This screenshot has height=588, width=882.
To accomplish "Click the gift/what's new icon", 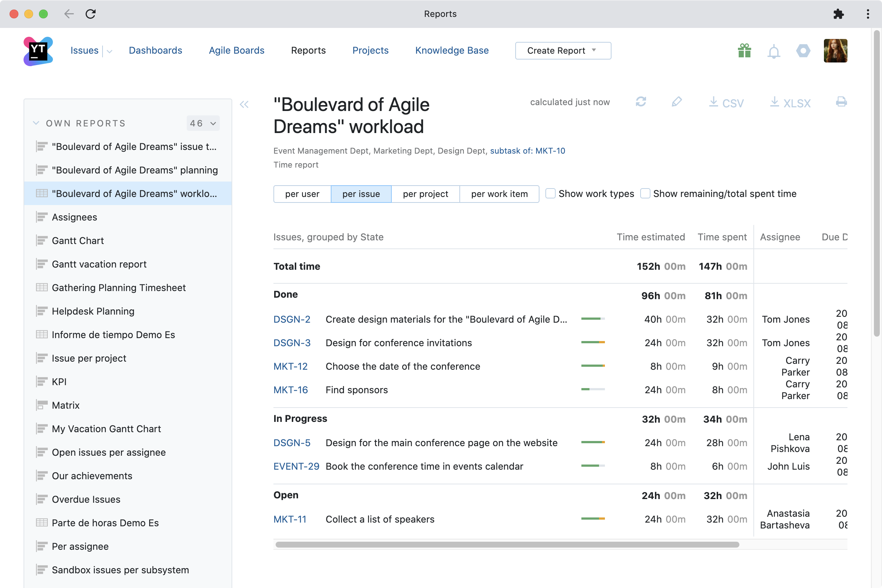I will pos(743,51).
